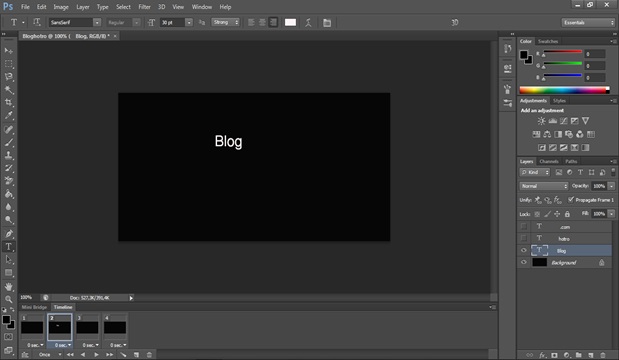Show the hotro layer

click(523, 238)
